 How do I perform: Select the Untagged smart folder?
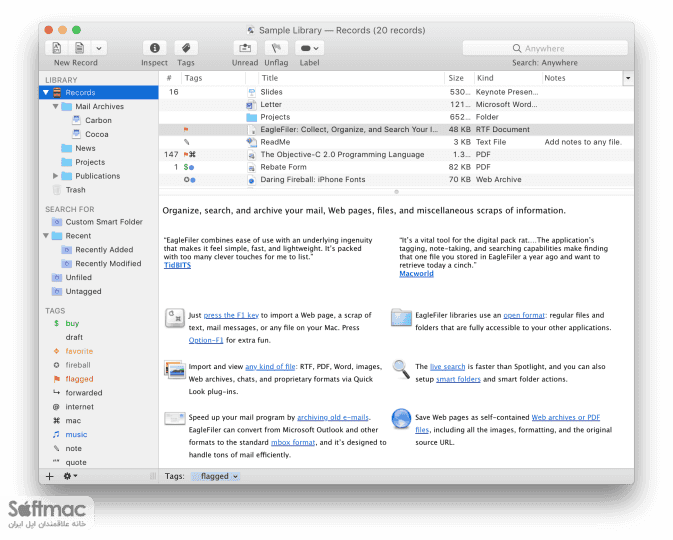pos(83,291)
